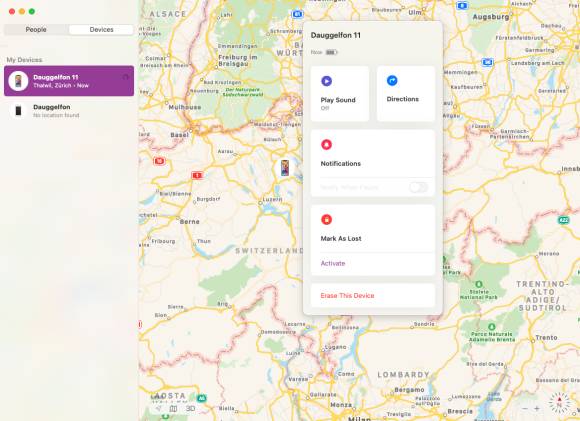Activate Mark As Lost mode

pyautogui.click(x=333, y=263)
